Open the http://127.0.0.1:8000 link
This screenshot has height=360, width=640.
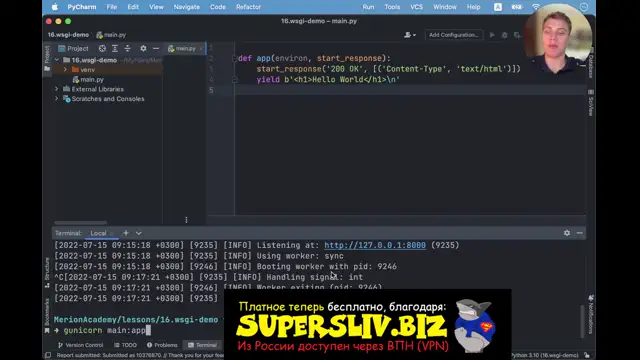coord(375,245)
